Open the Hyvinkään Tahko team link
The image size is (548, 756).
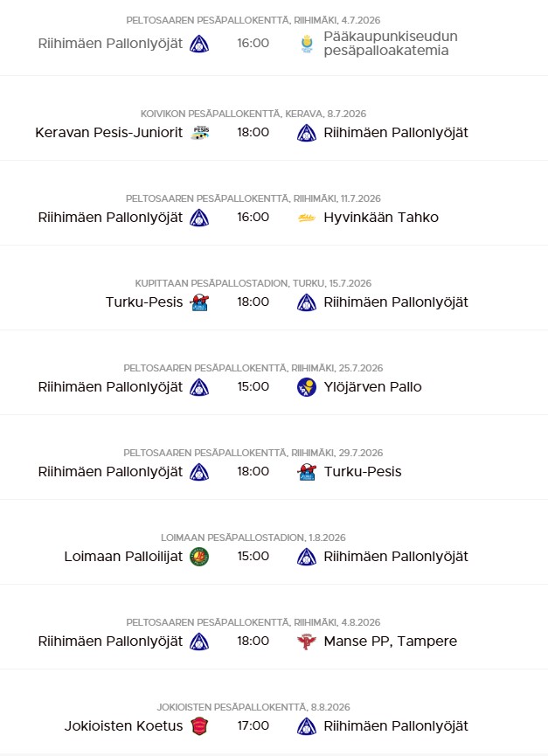[381, 218]
